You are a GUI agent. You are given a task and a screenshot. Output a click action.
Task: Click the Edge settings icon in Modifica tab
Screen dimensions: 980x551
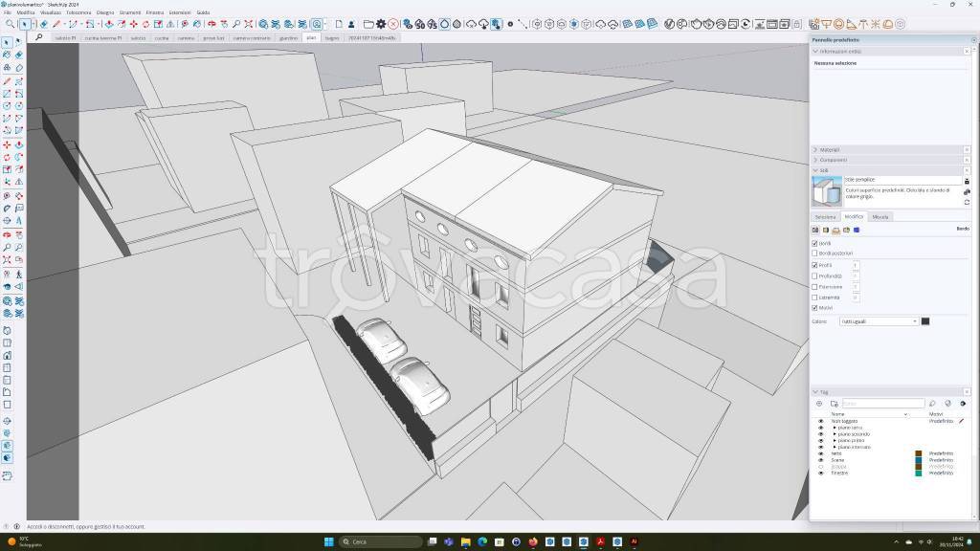pyautogui.click(x=815, y=230)
